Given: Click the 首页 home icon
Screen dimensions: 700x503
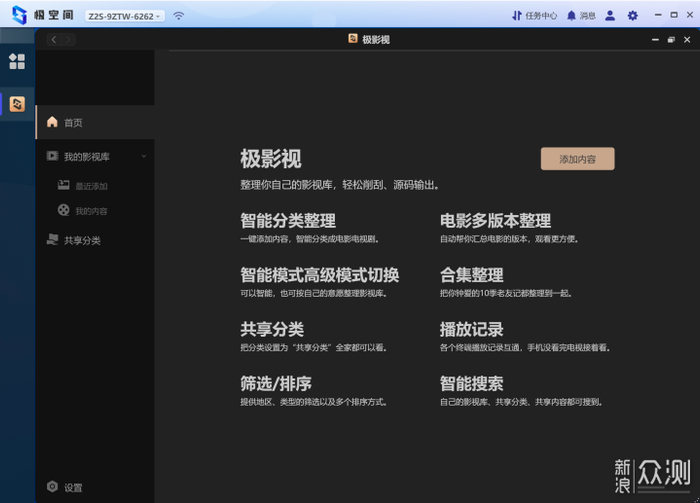Looking at the screenshot, I should [53, 122].
